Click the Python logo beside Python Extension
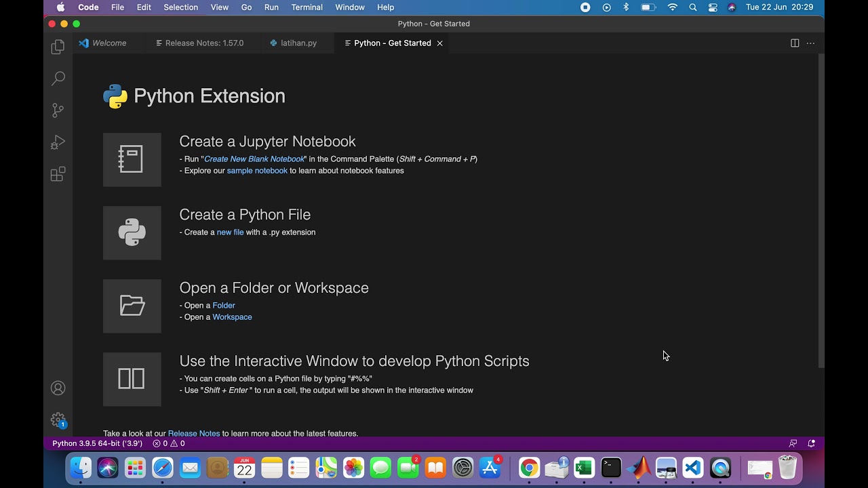 point(115,96)
